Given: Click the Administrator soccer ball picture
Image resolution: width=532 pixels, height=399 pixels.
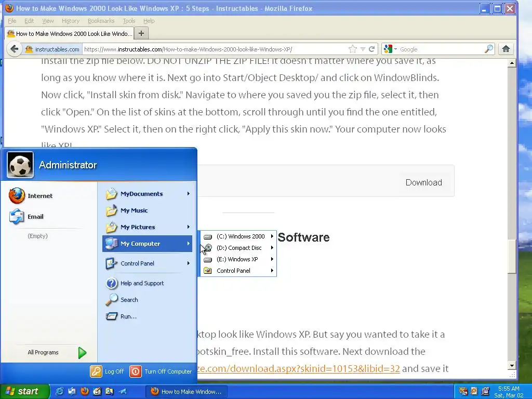Looking at the screenshot, I should click(x=20, y=165).
